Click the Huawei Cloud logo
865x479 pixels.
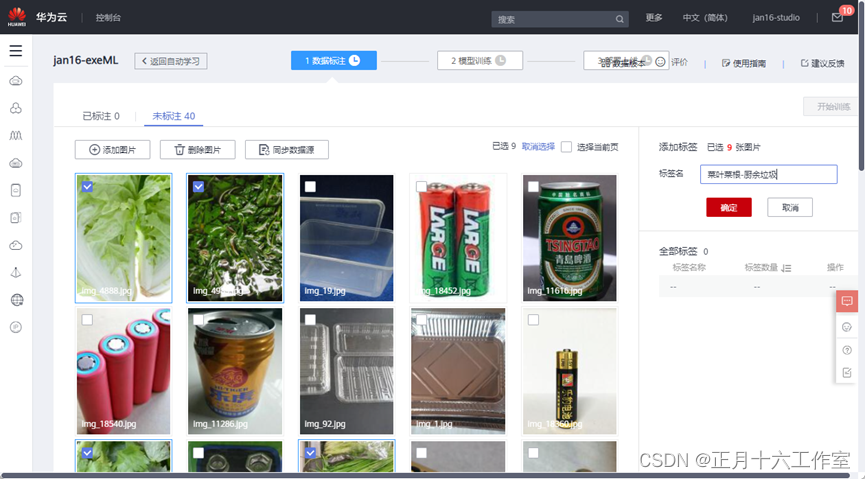click(x=17, y=17)
